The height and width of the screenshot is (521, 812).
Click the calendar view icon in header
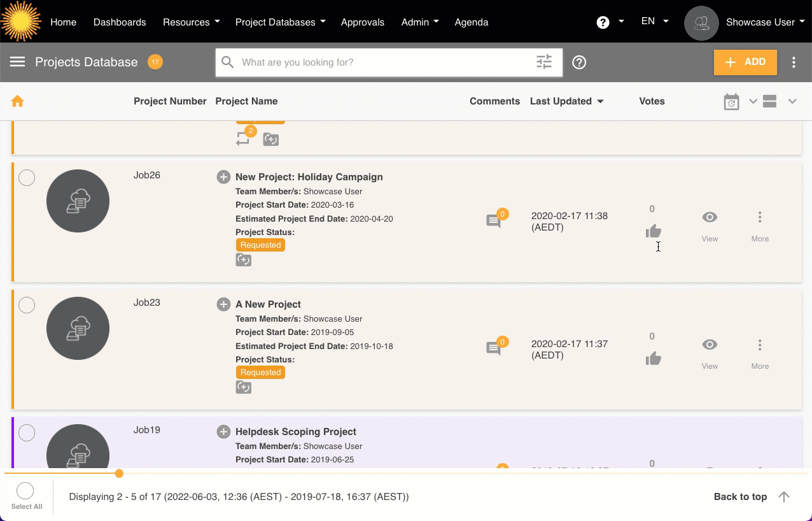click(x=731, y=101)
